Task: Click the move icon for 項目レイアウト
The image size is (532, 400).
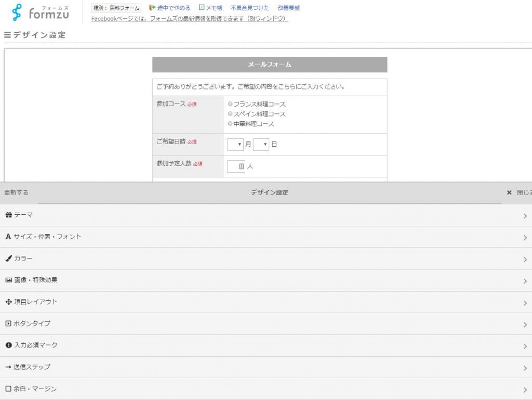Action: click(x=8, y=302)
